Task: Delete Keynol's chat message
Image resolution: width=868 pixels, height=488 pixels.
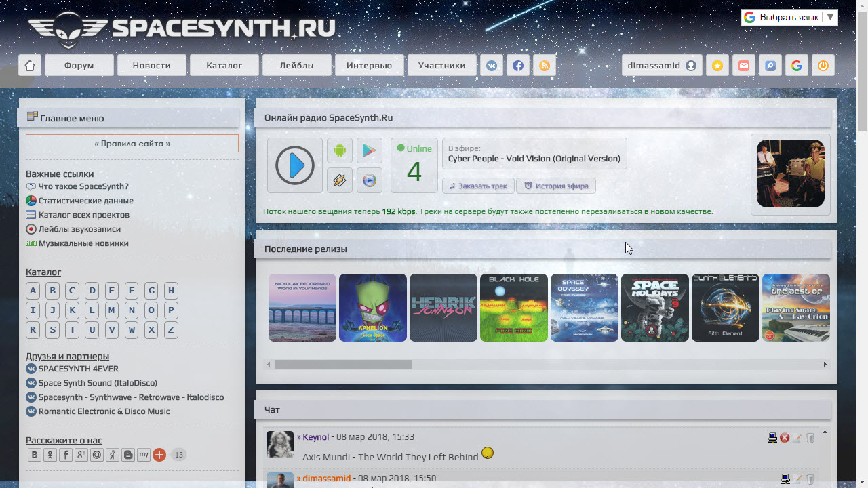Action: 810,438
